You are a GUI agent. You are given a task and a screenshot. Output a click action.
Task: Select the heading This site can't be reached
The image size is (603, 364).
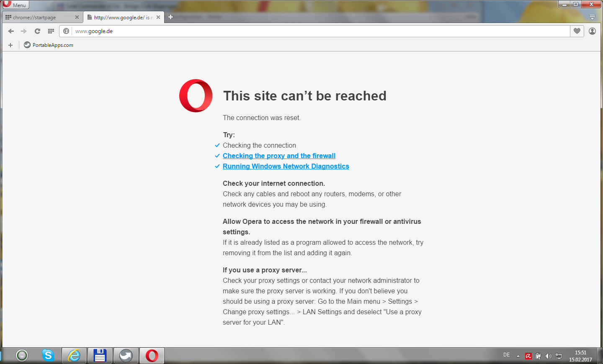305,96
